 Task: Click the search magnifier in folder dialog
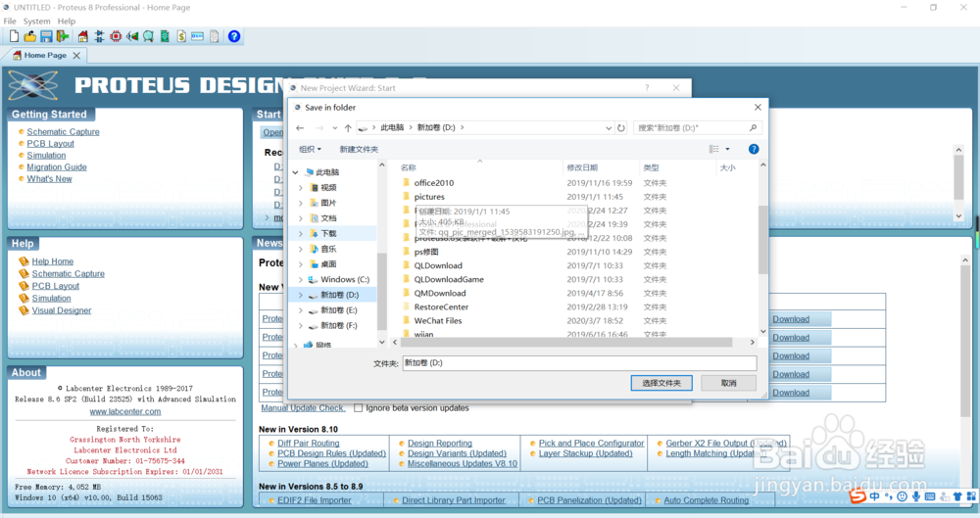point(753,127)
